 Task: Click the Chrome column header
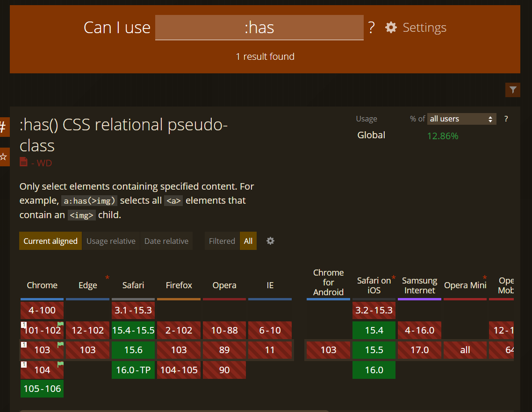(42, 285)
